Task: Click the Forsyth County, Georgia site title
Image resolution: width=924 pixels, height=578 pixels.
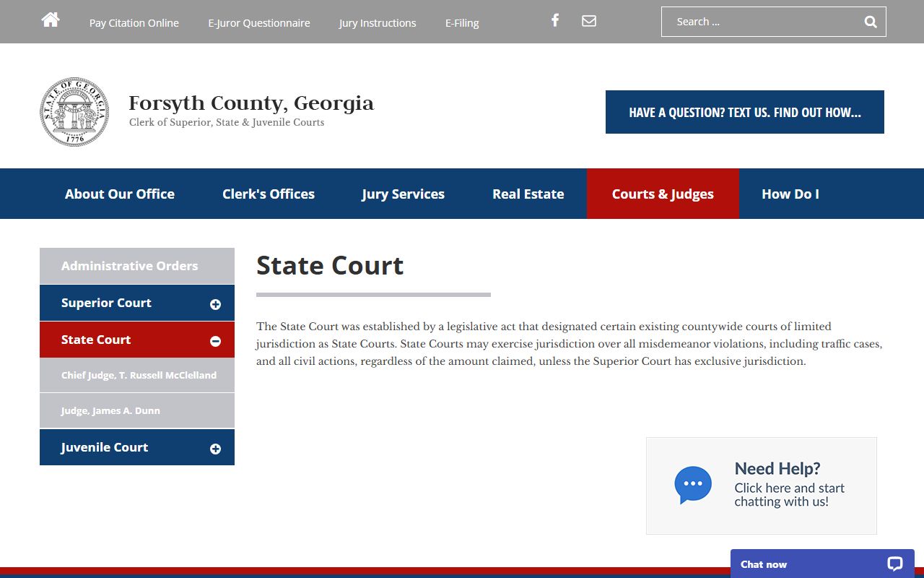Action: pos(251,103)
